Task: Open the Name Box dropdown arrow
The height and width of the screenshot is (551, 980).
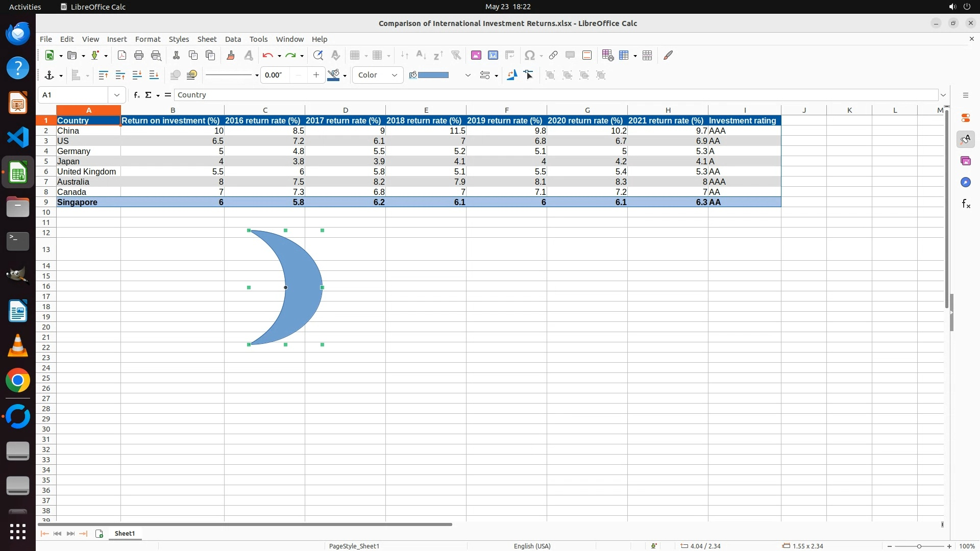Action: point(117,95)
